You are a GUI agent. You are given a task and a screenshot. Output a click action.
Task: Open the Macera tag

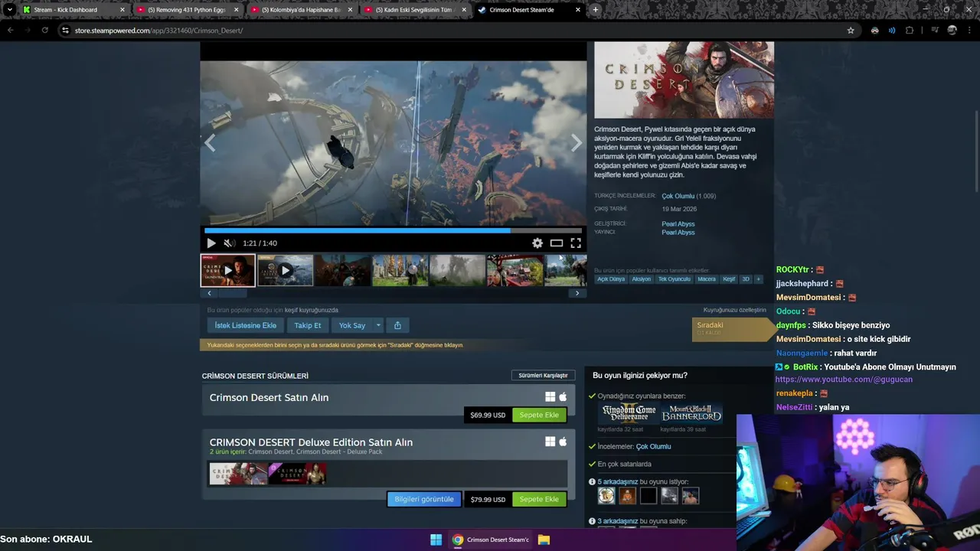[x=707, y=279]
